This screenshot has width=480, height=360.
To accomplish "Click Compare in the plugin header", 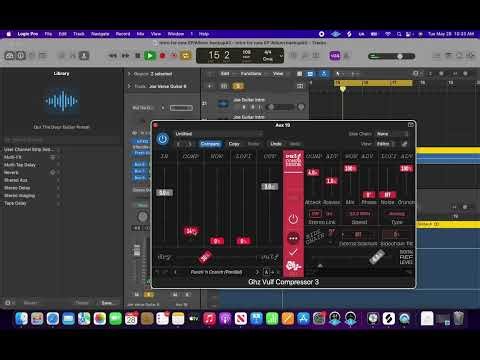I will (210, 144).
